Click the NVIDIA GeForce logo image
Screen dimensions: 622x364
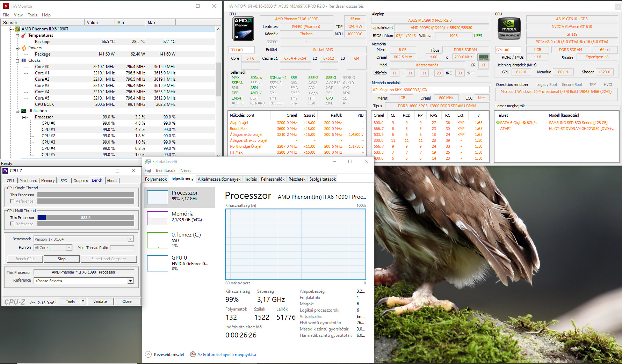click(509, 28)
